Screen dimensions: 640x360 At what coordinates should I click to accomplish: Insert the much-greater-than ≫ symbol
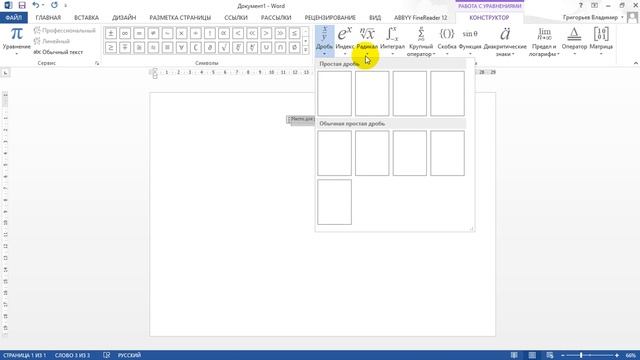[x=280, y=33]
